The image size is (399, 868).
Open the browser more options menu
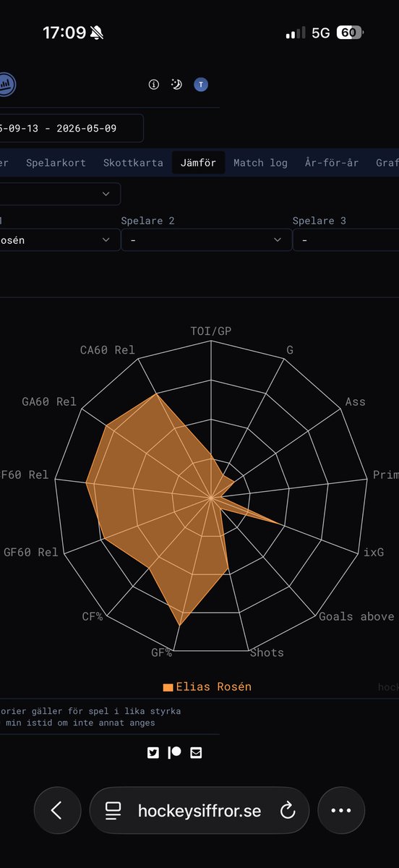click(x=340, y=810)
